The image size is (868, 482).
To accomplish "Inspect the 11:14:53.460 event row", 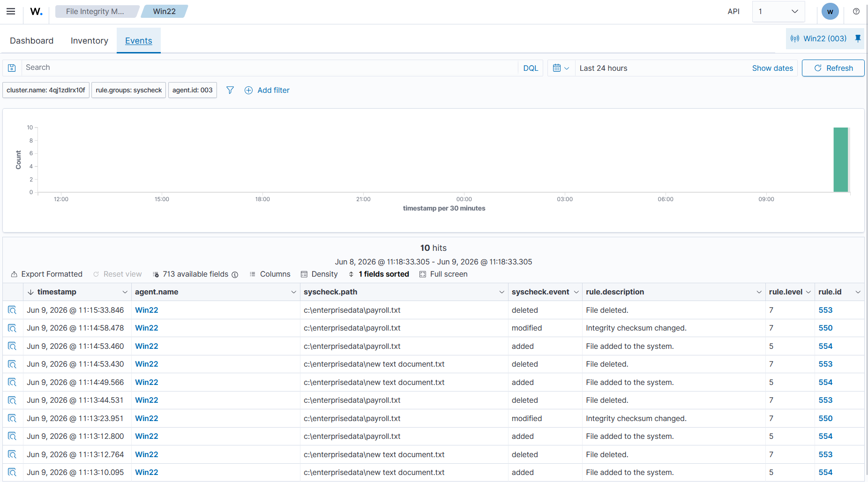I will [x=12, y=346].
